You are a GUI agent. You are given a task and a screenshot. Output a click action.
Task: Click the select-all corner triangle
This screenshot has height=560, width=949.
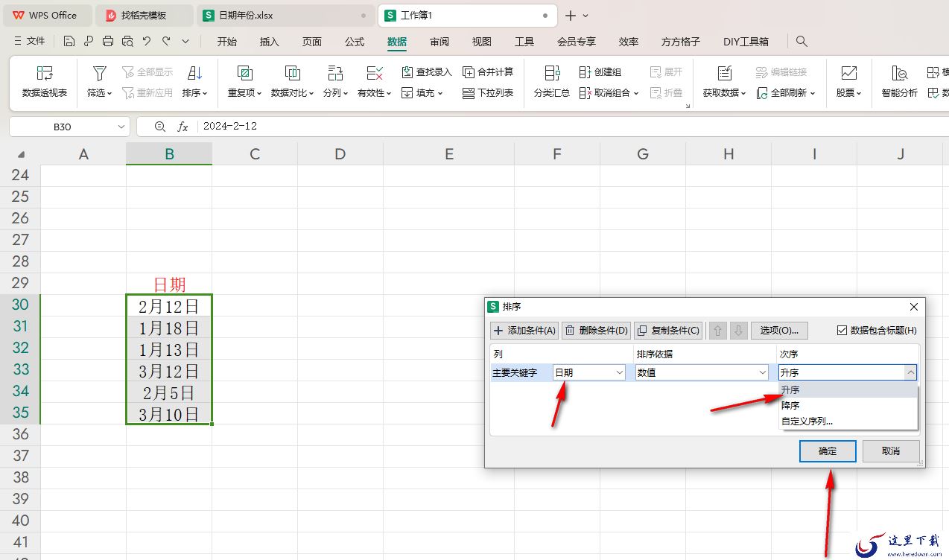point(20,154)
